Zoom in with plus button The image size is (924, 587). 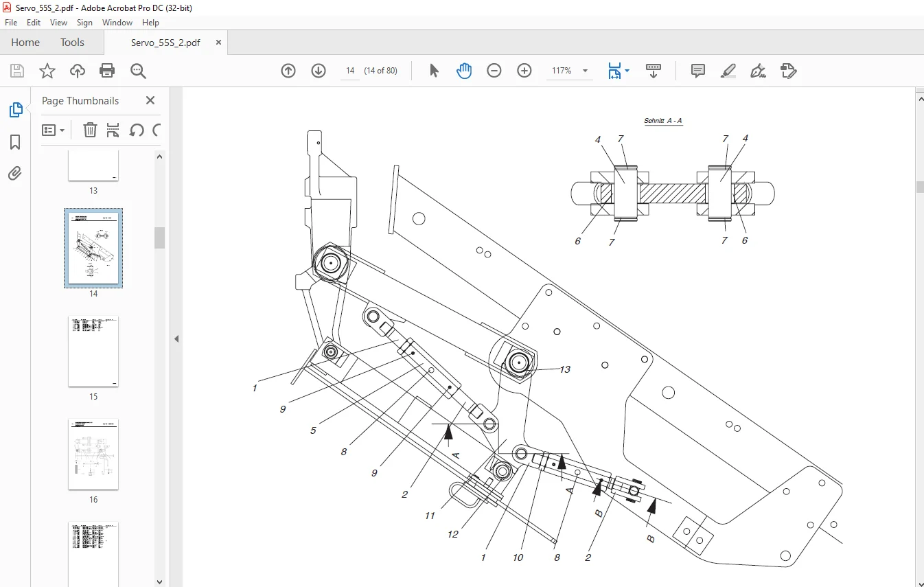pos(524,71)
